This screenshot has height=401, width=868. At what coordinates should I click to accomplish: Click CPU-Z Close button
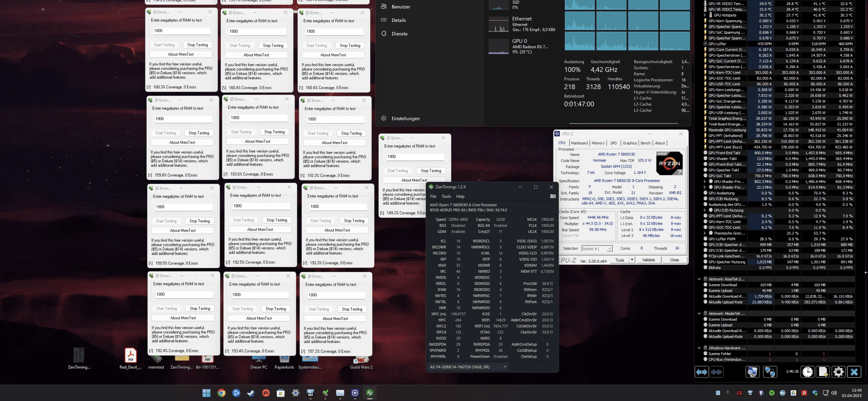(x=674, y=260)
